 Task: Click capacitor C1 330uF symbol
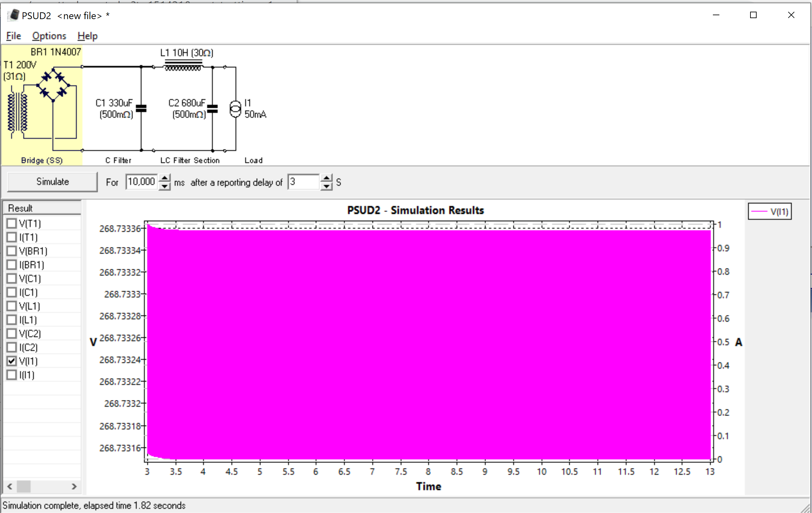tap(141, 108)
